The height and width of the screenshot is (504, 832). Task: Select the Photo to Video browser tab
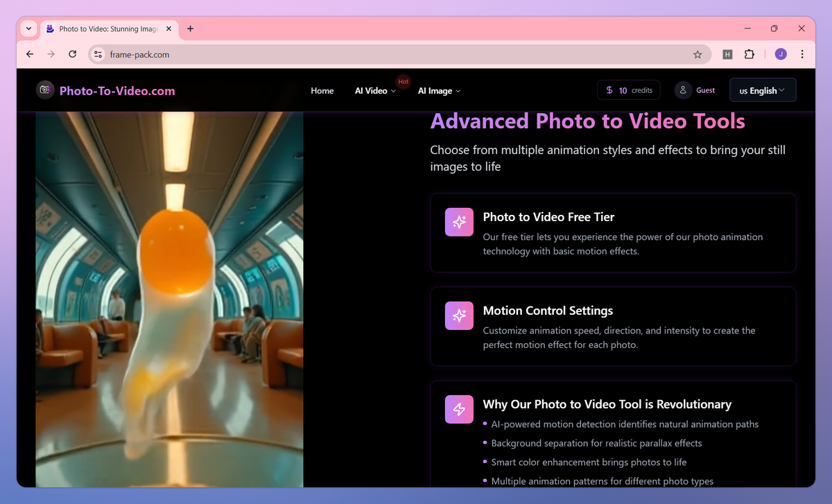[x=109, y=28]
